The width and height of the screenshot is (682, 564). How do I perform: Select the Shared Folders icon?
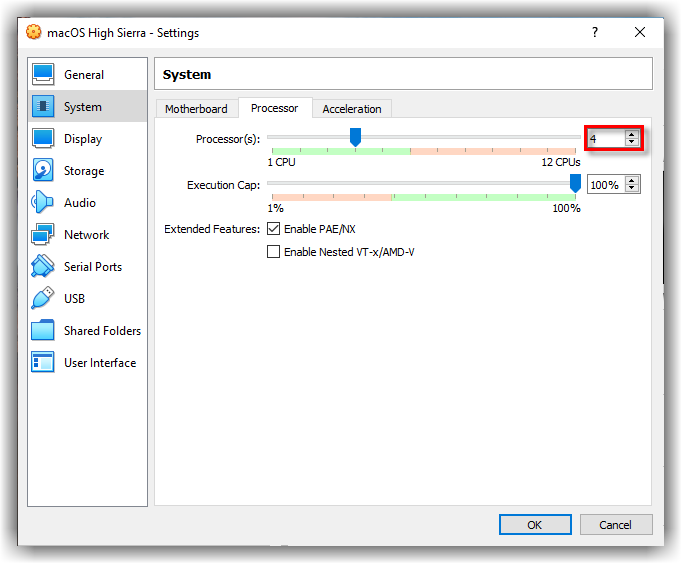(x=43, y=331)
